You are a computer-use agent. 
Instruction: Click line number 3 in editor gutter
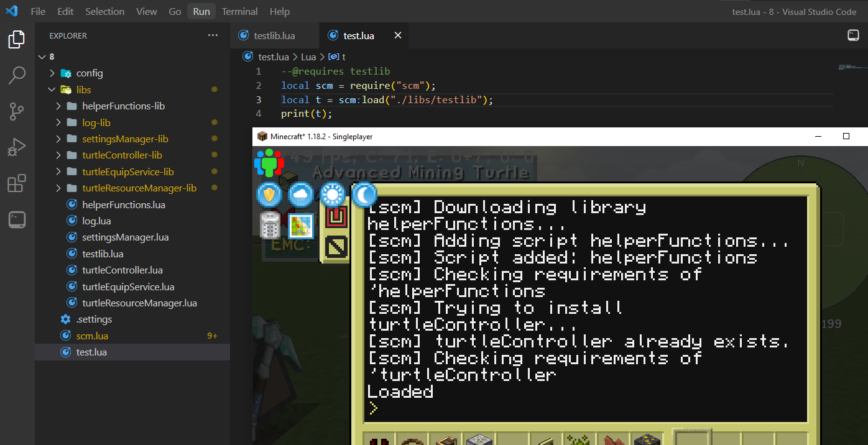coord(259,99)
